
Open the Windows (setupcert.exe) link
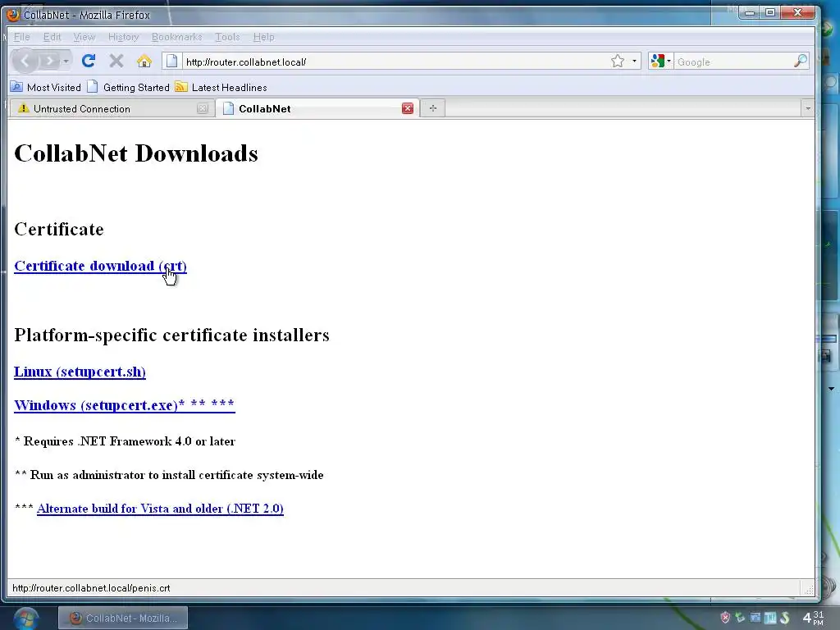click(125, 405)
